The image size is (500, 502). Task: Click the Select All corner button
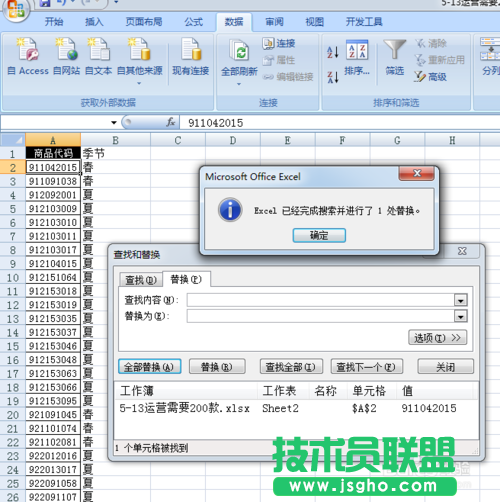pyautogui.click(x=13, y=140)
